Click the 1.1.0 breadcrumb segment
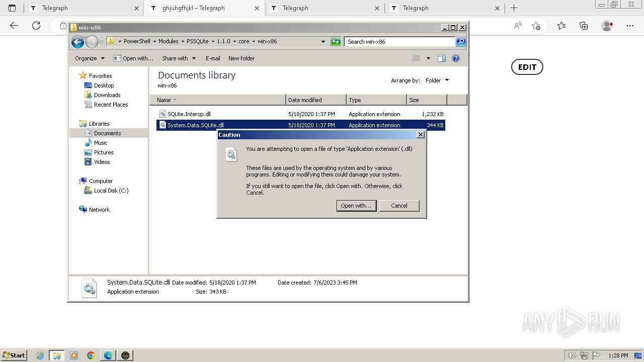Viewport: 644px width, 362px height. click(223, 42)
